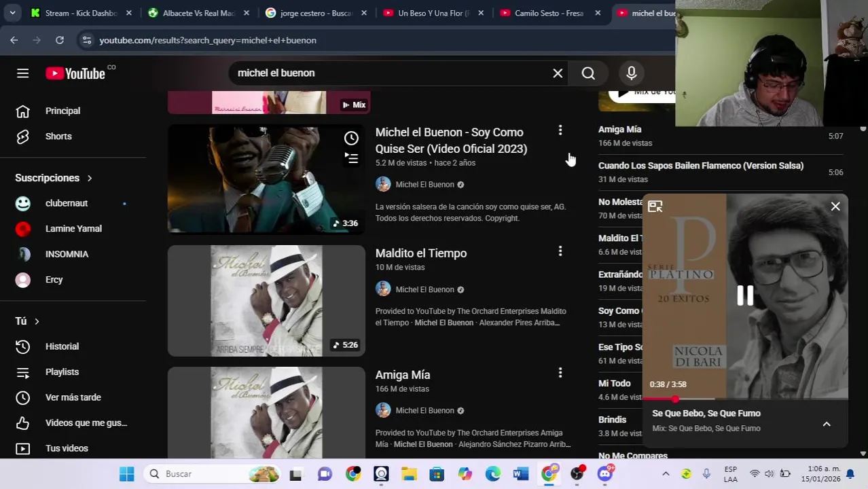The height and width of the screenshot is (489, 868).
Task: Open the tab search dropdown arrow
Action: [12, 13]
